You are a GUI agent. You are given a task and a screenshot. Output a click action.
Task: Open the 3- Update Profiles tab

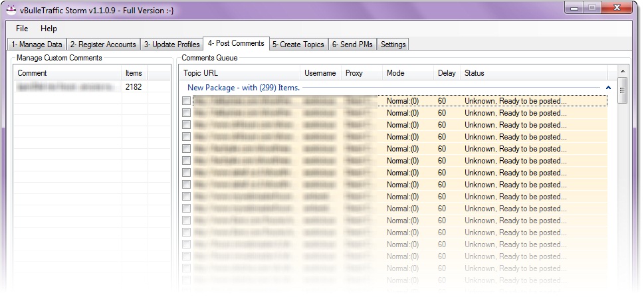(171, 45)
